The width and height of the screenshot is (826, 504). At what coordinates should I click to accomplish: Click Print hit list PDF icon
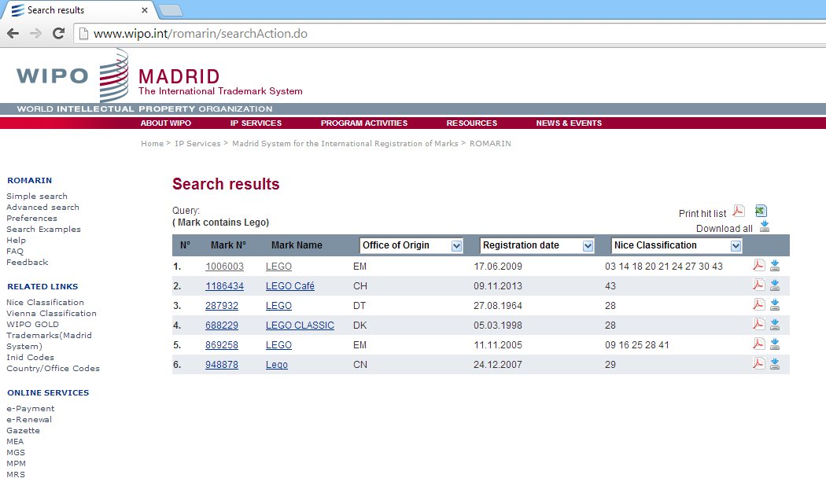(x=739, y=211)
